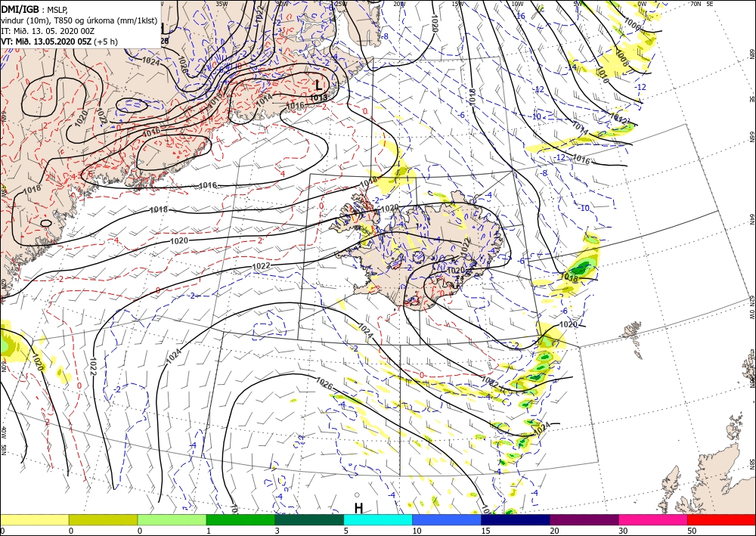The height and width of the screenshot is (536, 756).
Task: Click the "VT: Mið. 13.05.2020 05Z (+5 h)" line
Action: click(x=59, y=42)
